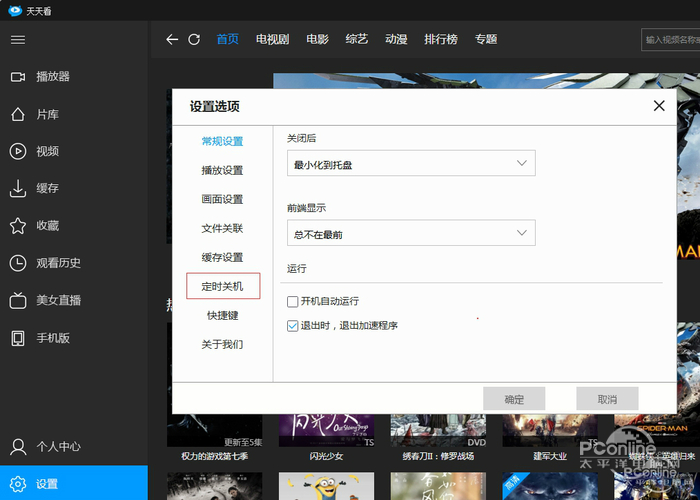700x500 pixels.
Task: Switch to the 文件关联 tab
Action: click(222, 229)
